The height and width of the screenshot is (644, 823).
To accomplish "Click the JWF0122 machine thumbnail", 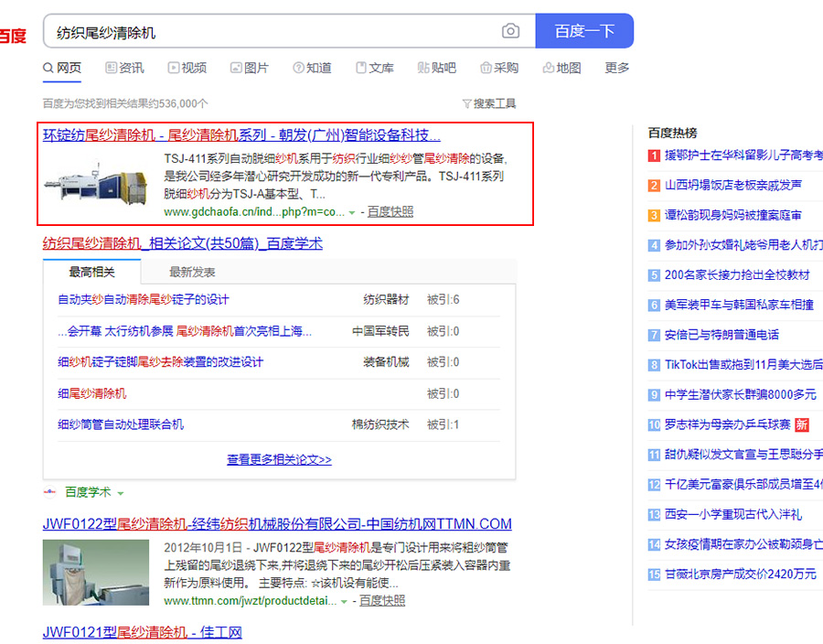I will click(x=96, y=573).
